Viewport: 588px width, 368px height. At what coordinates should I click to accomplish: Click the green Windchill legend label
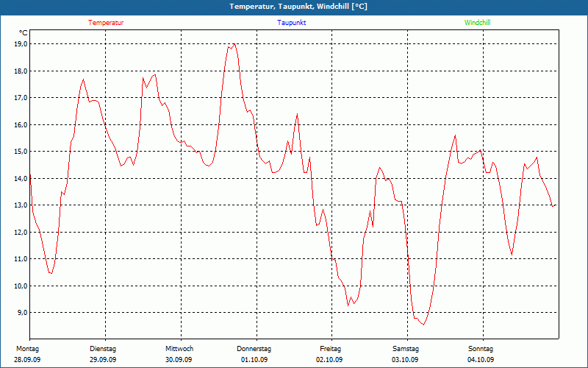477,23
